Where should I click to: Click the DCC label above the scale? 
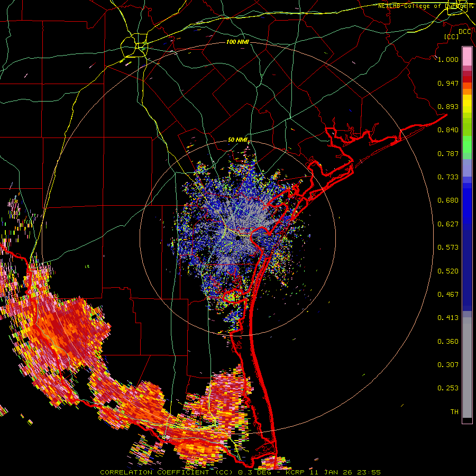tap(465, 32)
